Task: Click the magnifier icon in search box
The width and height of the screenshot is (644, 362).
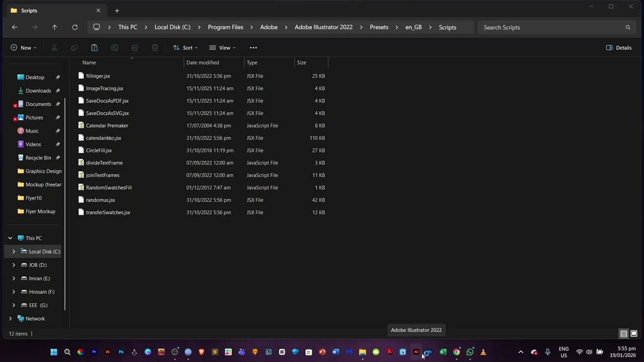Action: (x=628, y=27)
